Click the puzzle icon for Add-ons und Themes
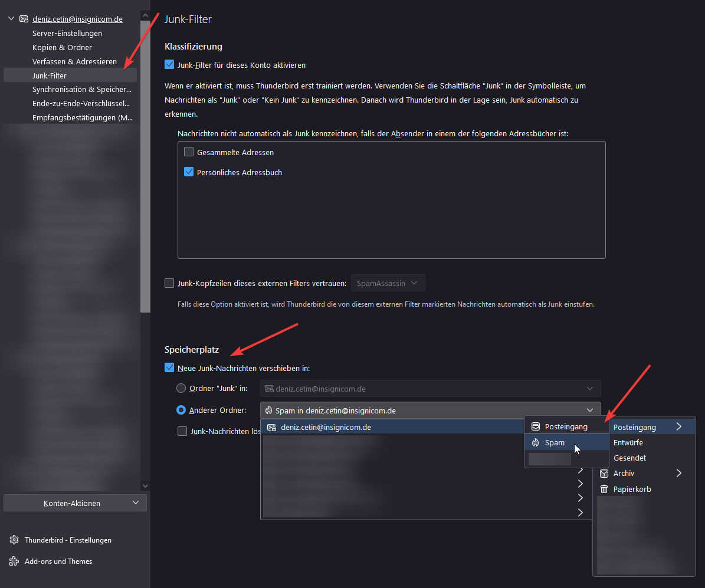The image size is (705, 588). pos(14,561)
